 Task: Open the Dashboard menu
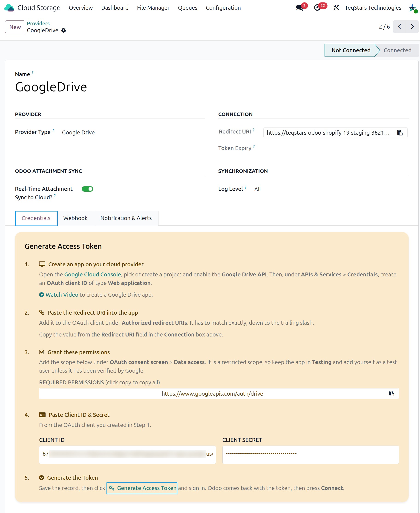115,8
